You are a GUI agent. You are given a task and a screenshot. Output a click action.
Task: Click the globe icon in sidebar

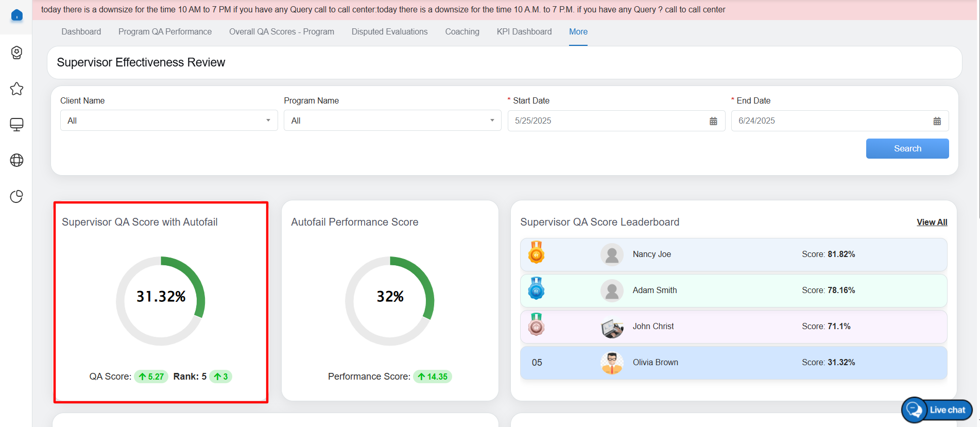pos(16,160)
